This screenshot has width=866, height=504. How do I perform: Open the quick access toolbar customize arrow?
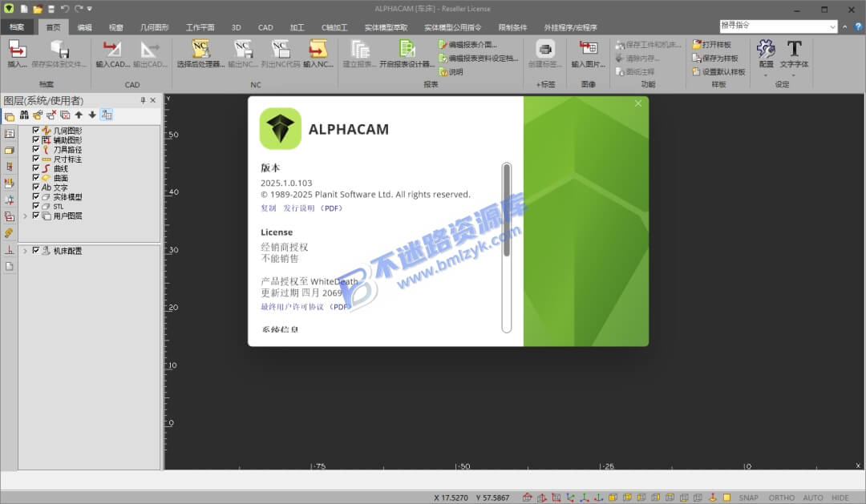(x=90, y=9)
